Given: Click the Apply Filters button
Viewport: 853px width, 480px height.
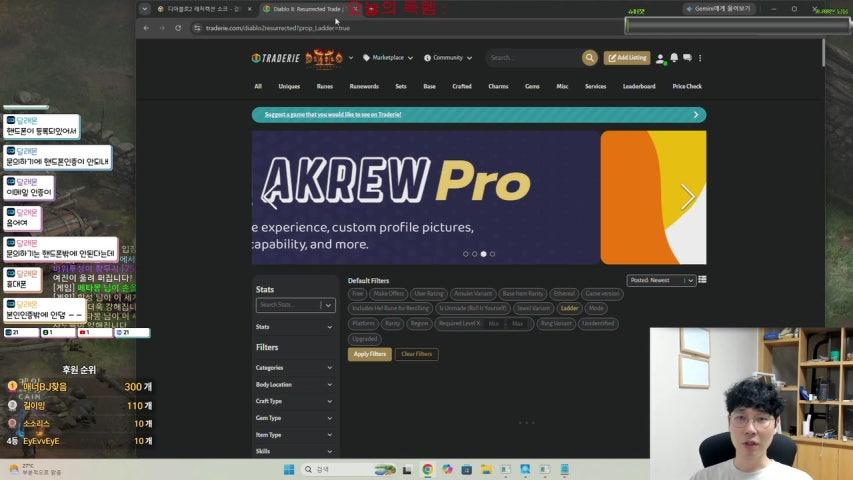Looking at the screenshot, I should pyautogui.click(x=369, y=354).
